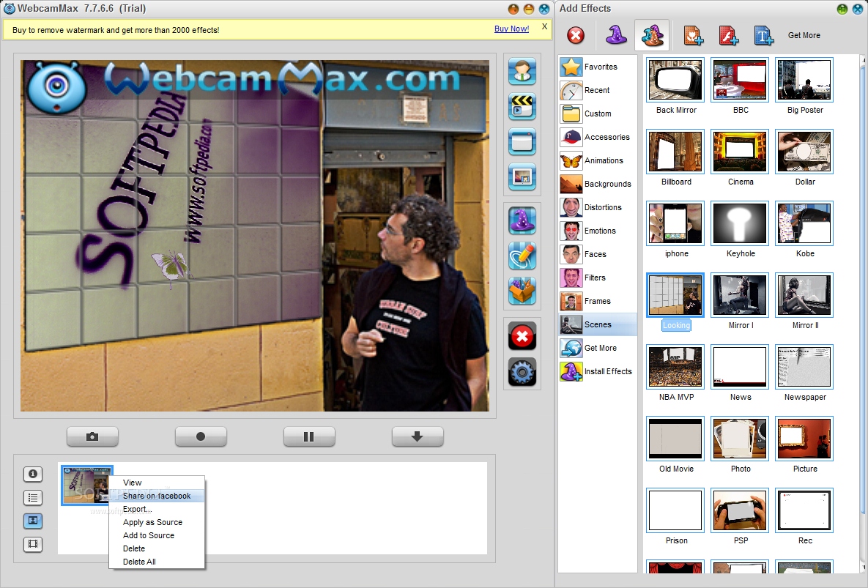Viewport: 868px width, 588px height.
Task: Open the Recent effects category
Action: pos(598,90)
